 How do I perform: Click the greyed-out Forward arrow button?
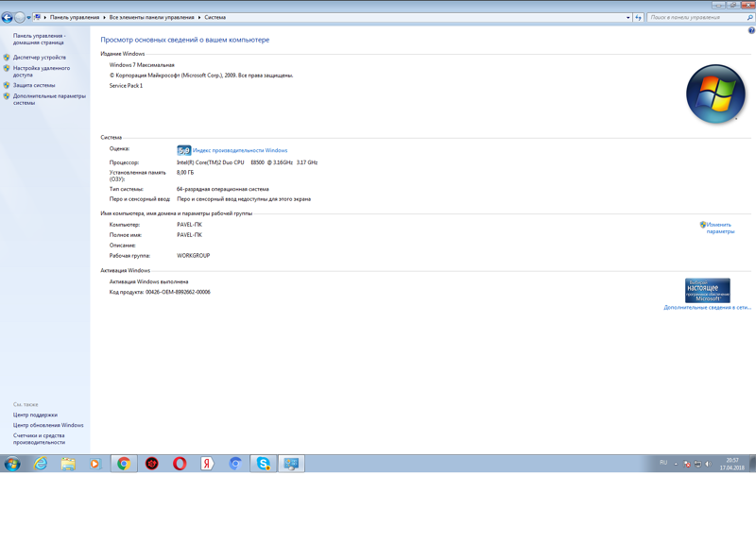(x=19, y=18)
